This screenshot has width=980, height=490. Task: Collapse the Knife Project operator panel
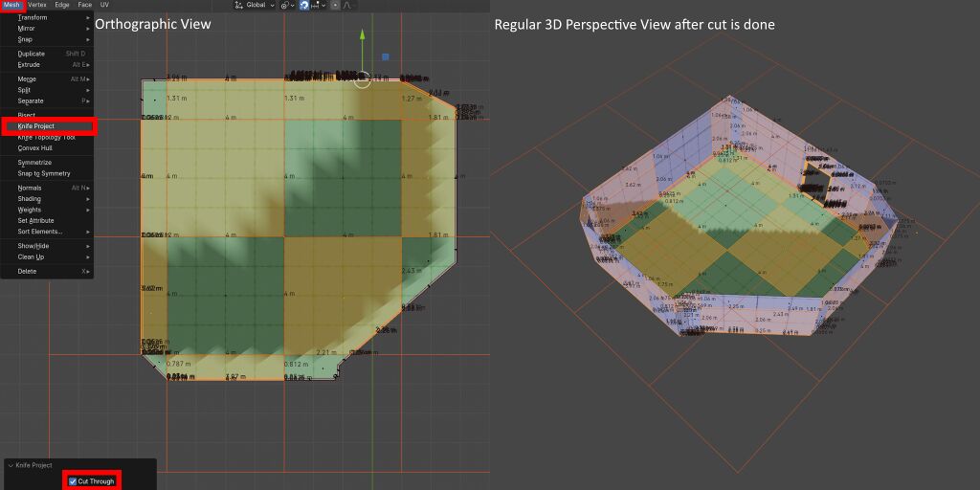11,465
